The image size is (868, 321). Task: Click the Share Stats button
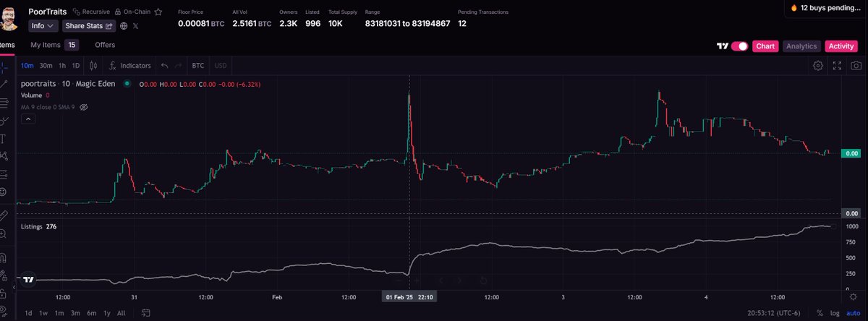click(x=90, y=26)
